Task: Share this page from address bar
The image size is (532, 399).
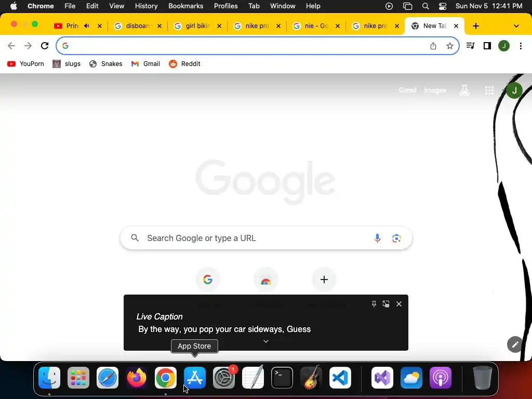Action: click(433, 46)
